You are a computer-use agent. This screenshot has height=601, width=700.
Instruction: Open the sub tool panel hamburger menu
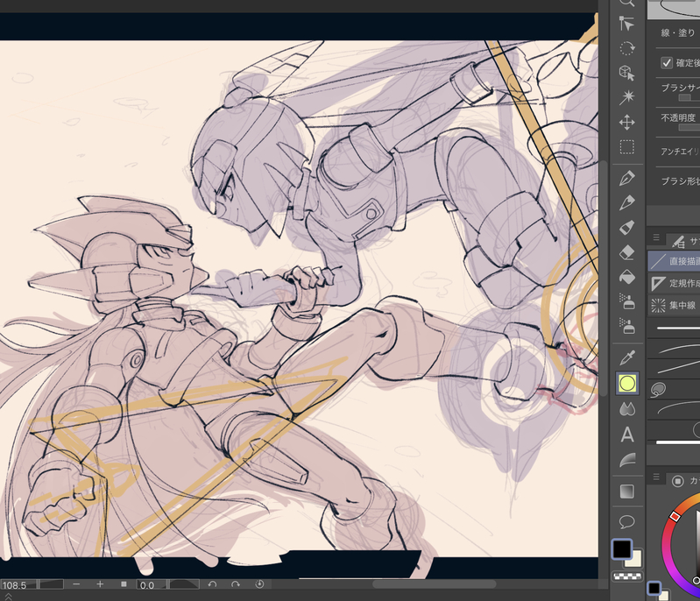[x=656, y=237]
